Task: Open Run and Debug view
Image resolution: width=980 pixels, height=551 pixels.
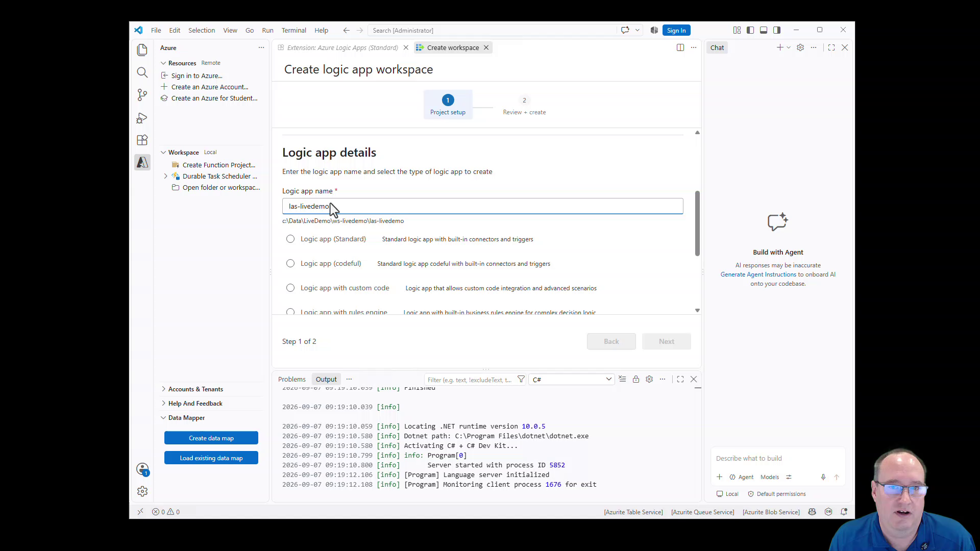Action: coord(142,118)
